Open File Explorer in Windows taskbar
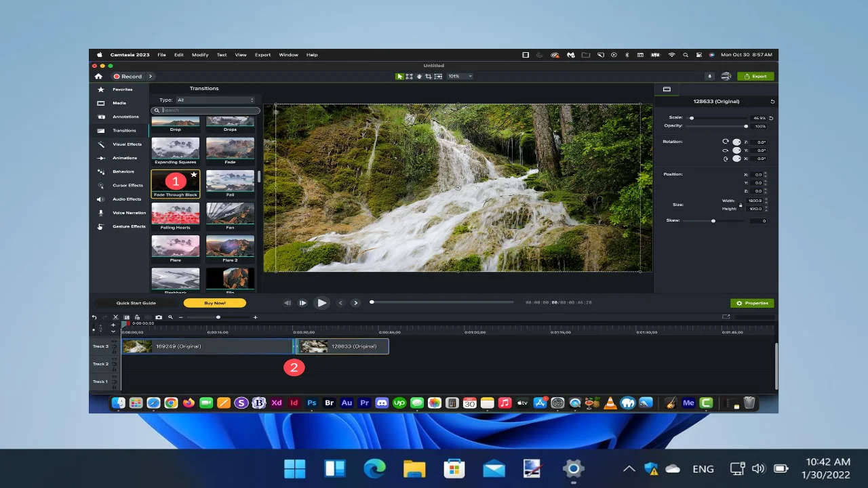The image size is (868, 488). [414, 468]
